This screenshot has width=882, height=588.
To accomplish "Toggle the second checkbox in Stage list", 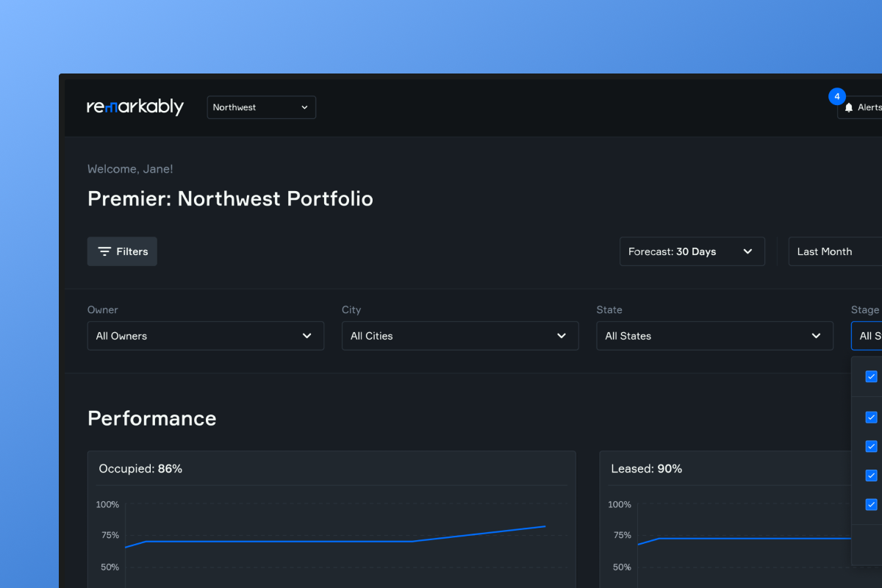I will pyautogui.click(x=872, y=417).
